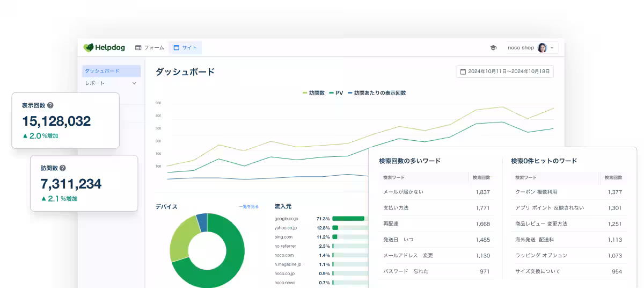Toggle PV series in chart legend

point(336,93)
